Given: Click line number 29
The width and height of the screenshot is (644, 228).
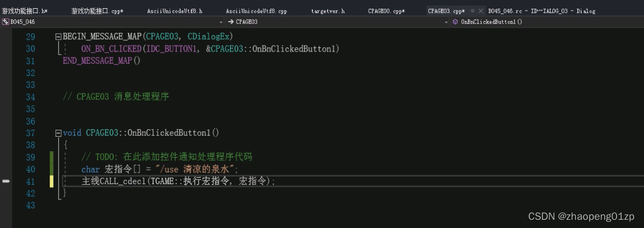Looking at the screenshot, I should 30,37.
